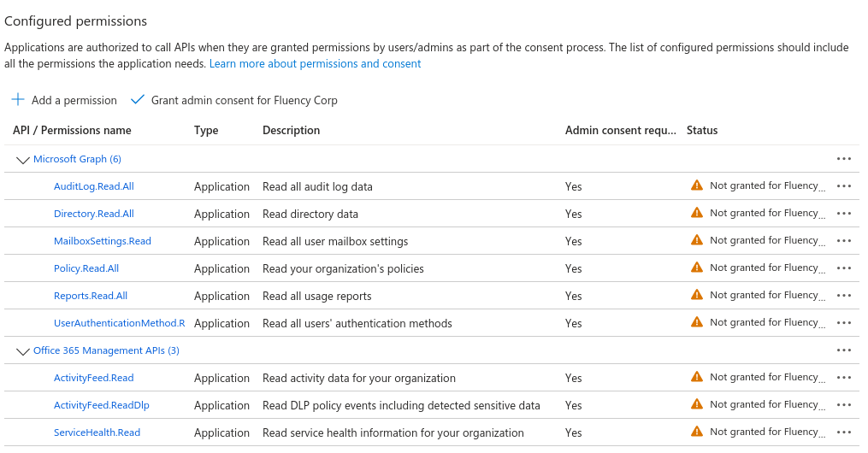Click the Type column header
Image resolution: width=868 pixels, height=453 pixels.
coord(206,131)
